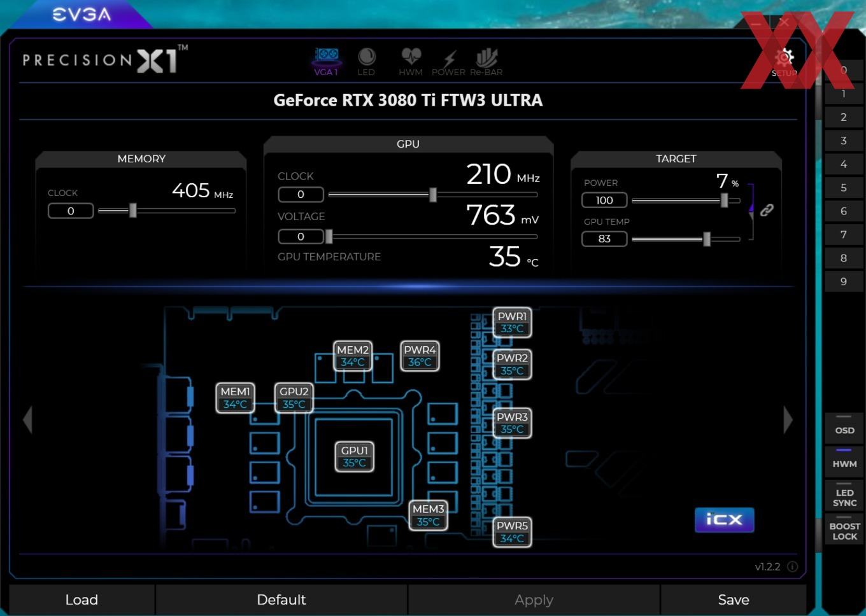Click the MEM2 temperature sensor
Image resolution: width=866 pixels, height=616 pixels.
[353, 356]
